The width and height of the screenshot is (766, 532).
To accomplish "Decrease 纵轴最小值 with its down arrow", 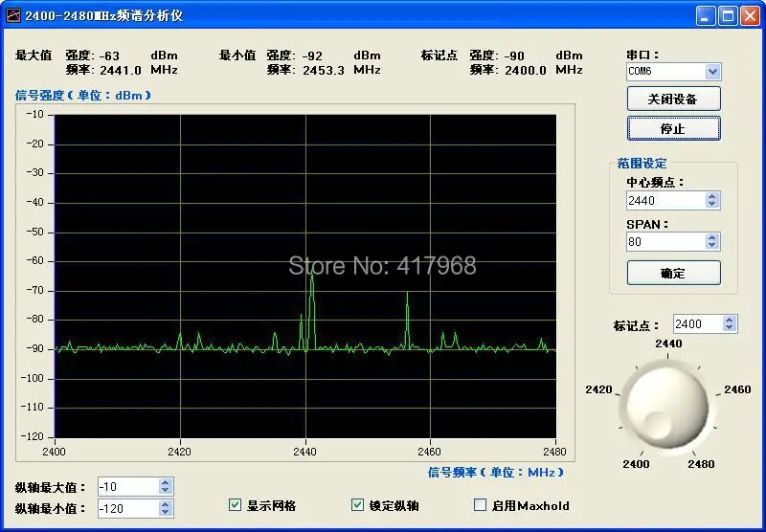I will coord(165,512).
